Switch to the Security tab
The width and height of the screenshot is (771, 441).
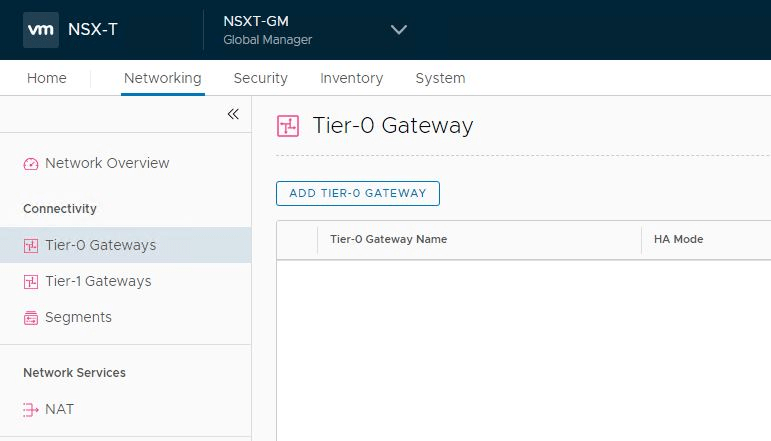pyautogui.click(x=261, y=78)
